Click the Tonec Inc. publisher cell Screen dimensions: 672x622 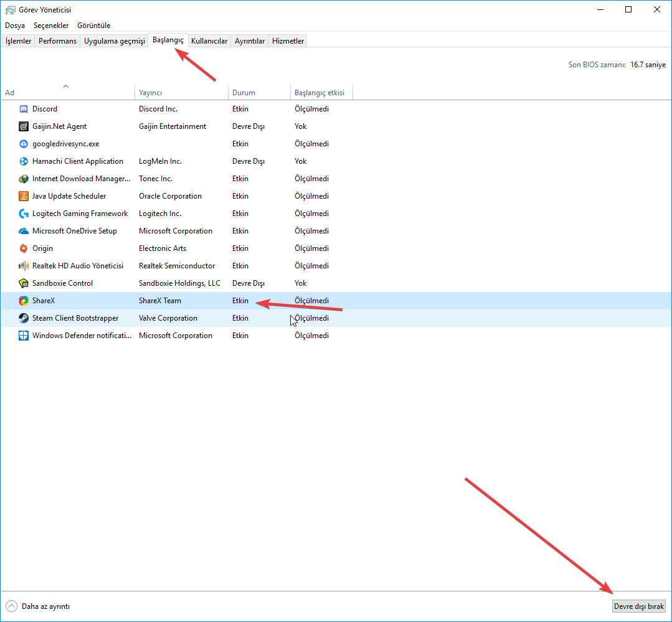156,179
